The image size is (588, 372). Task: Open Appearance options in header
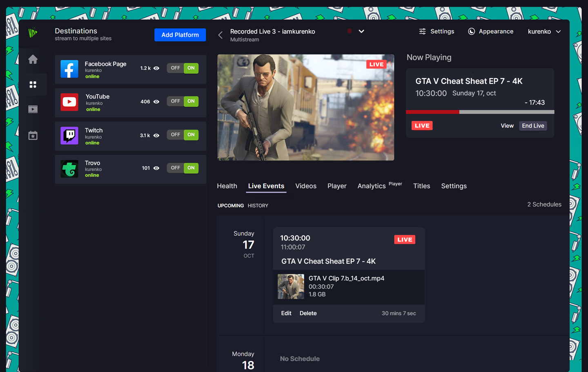tap(490, 31)
